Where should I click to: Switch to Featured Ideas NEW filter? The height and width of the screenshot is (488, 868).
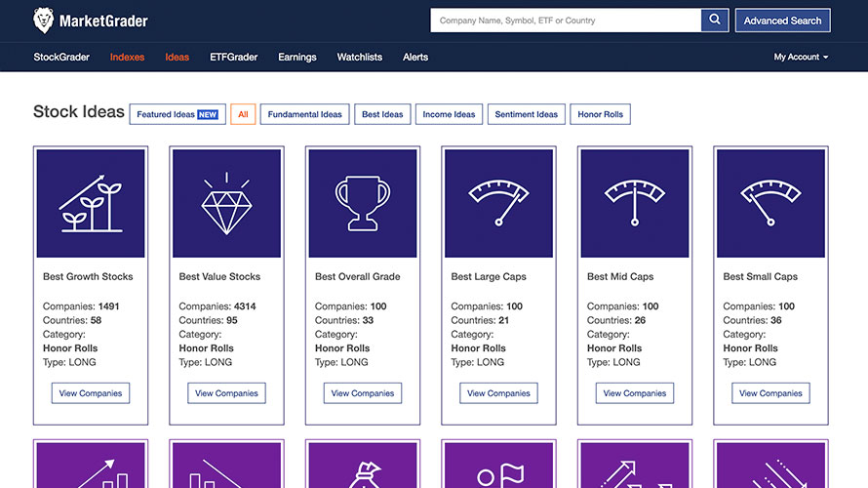[x=178, y=114]
